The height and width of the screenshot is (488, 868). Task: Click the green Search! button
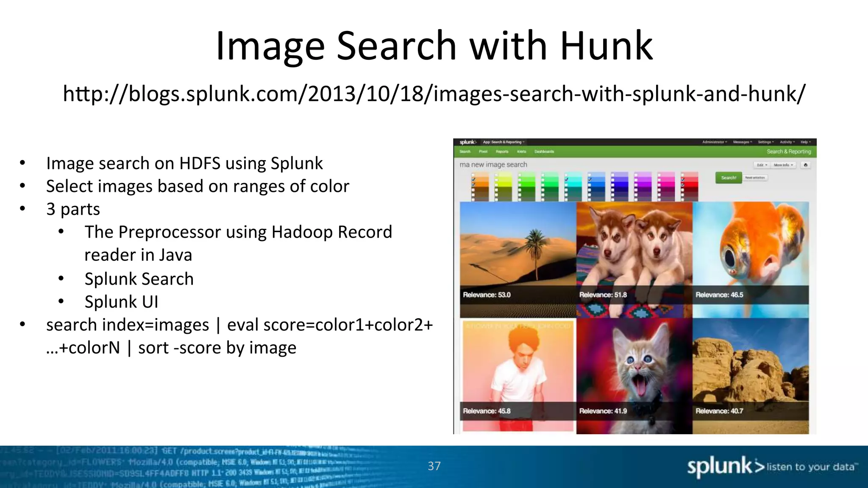click(x=729, y=177)
